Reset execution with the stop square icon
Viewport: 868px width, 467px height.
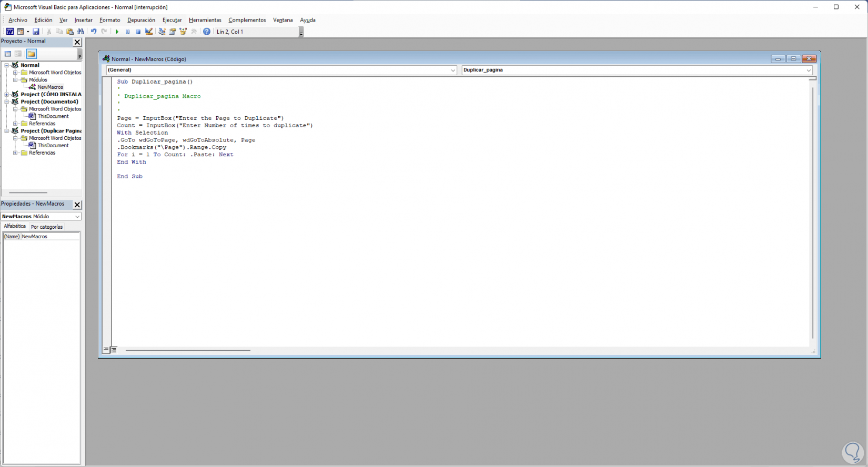(138, 32)
